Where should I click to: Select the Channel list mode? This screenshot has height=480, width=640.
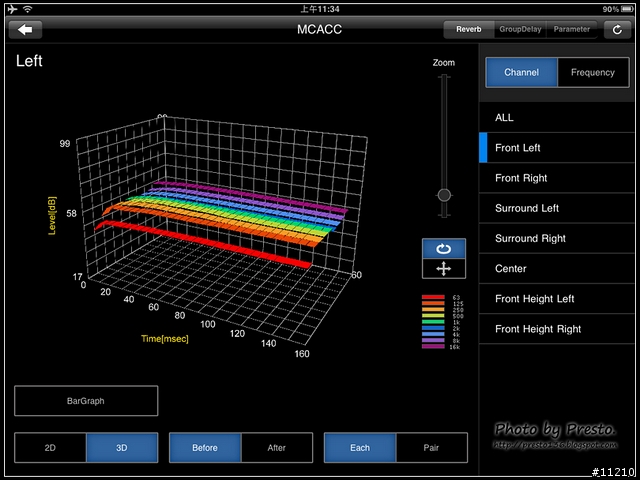tap(521, 72)
